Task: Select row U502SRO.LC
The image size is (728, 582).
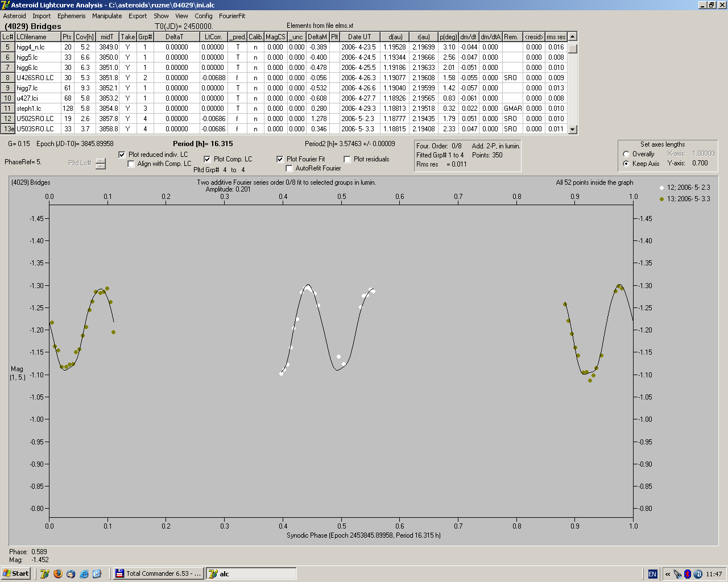Action: tap(284, 119)
